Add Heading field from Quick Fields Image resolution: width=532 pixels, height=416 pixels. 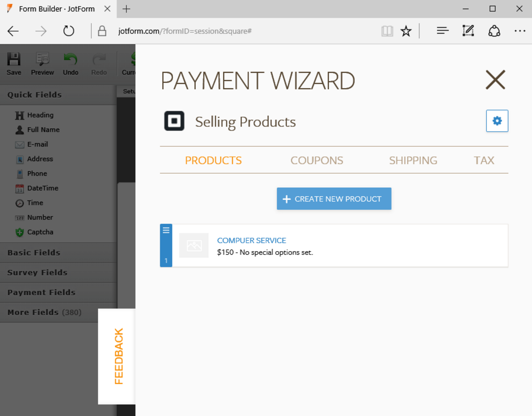pos(40,115)
